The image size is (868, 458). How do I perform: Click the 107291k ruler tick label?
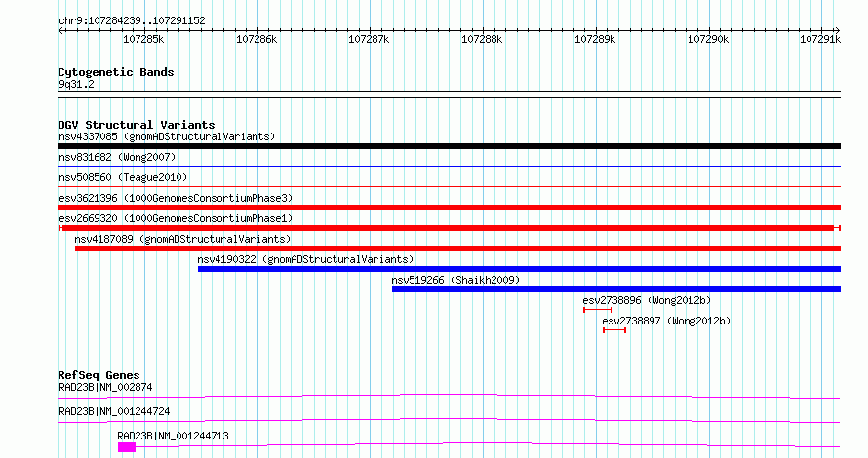(x=820, y=40)
